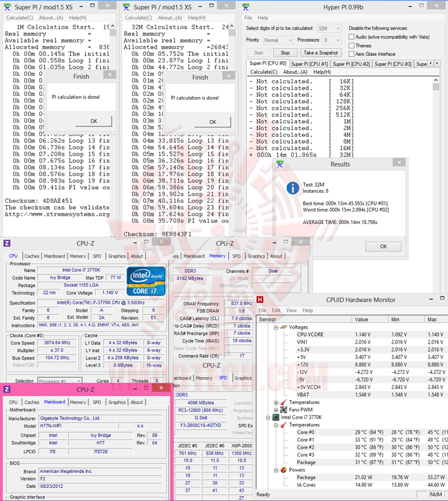448x501 pixels.
Task: Click the Results dialog Super PI icon
Action: 280,164
